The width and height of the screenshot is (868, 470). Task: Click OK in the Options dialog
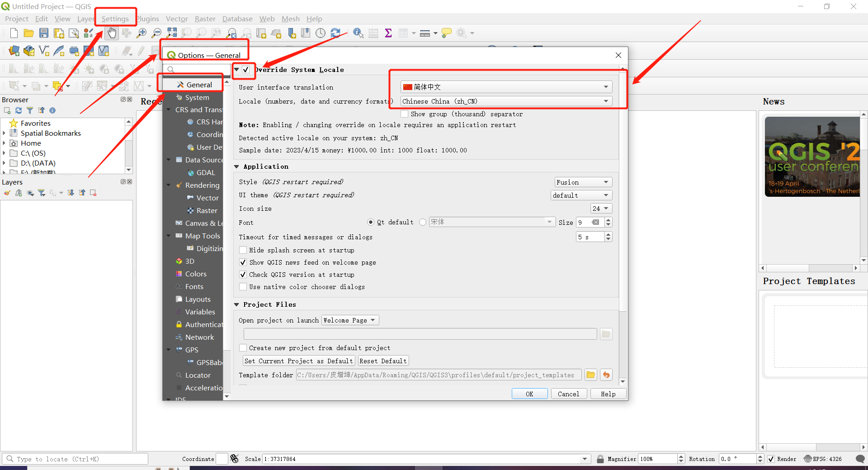tap(529, 394)
